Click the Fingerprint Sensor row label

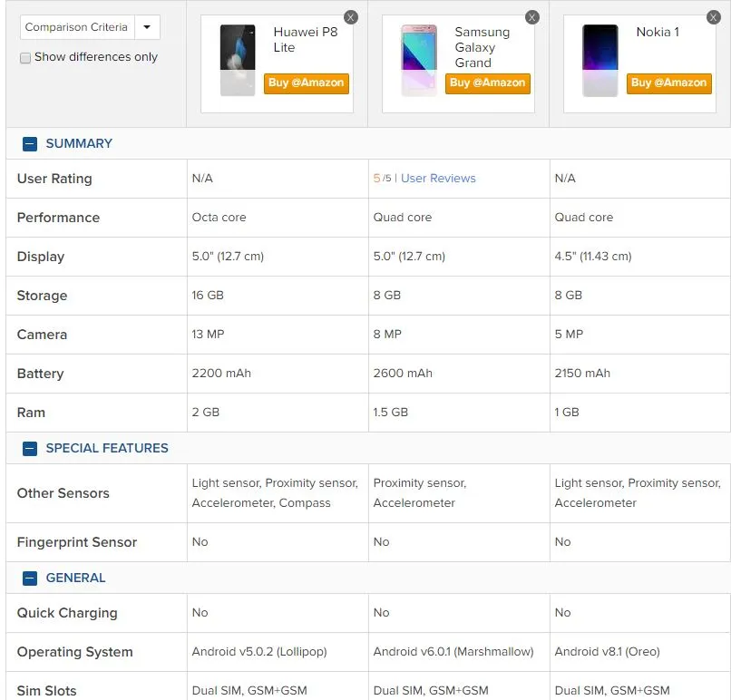(77, 542)
